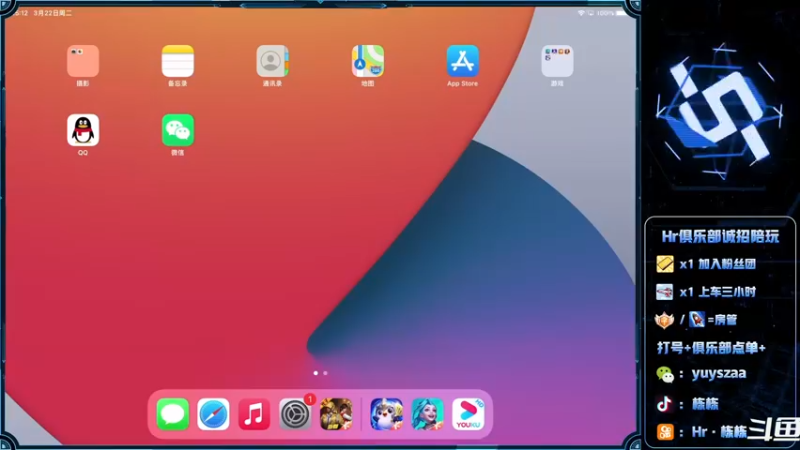
Task: Click the 打号+俱乐部点单+ text
Action: (x=711, y=348)
